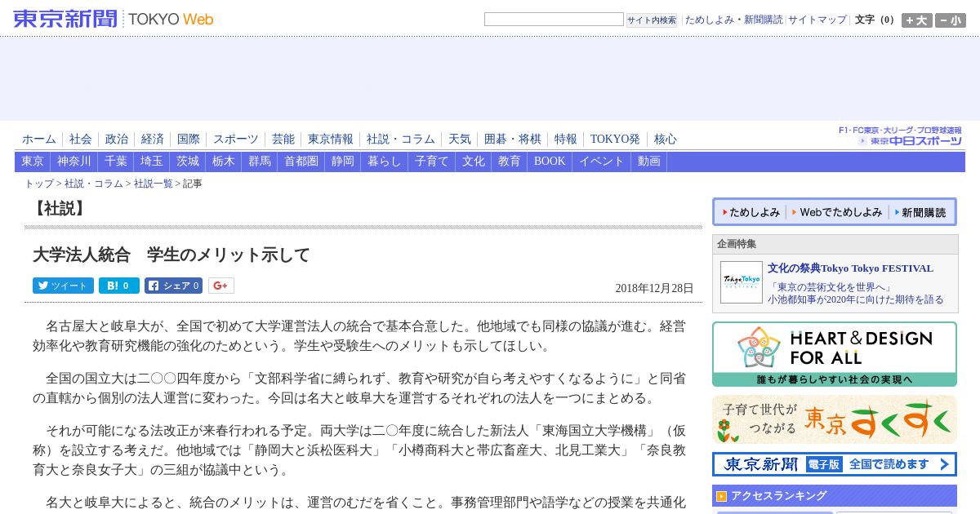Open the TOKYO発 section
This screenshot has width=980, height=514.
tap(615, 139)
